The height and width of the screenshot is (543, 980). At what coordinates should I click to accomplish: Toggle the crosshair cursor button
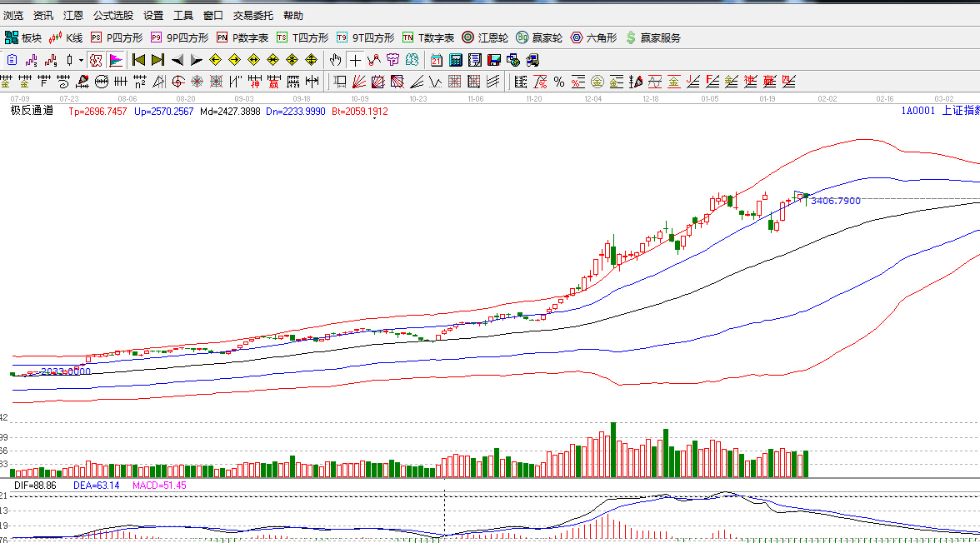(x=355, y=60)
